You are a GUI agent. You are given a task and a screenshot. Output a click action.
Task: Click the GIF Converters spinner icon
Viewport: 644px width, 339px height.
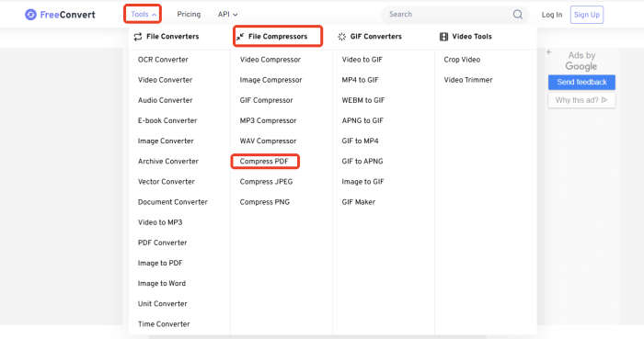coord(341,37)
